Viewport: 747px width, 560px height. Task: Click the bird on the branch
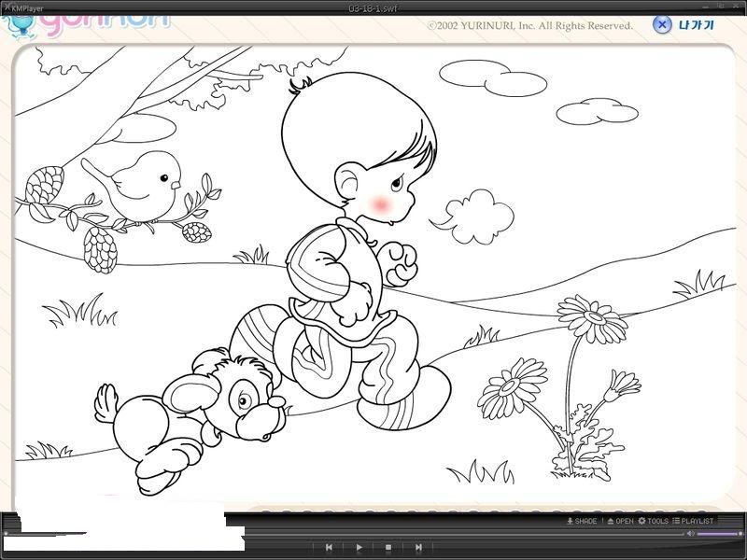[132, 185]
